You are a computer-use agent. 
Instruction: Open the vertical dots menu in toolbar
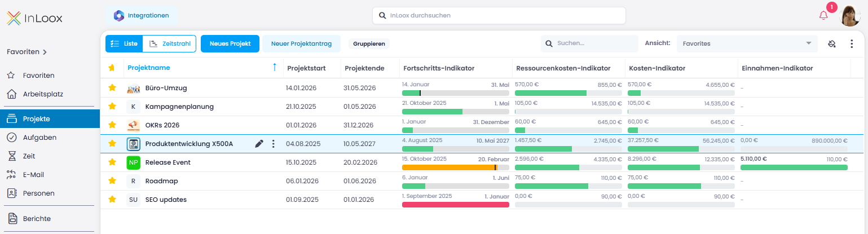852,44
